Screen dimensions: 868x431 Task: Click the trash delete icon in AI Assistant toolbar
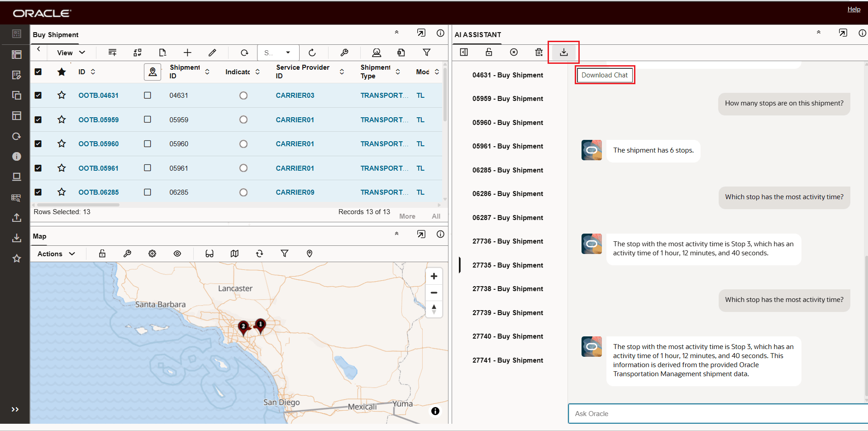tap(539, 52)
